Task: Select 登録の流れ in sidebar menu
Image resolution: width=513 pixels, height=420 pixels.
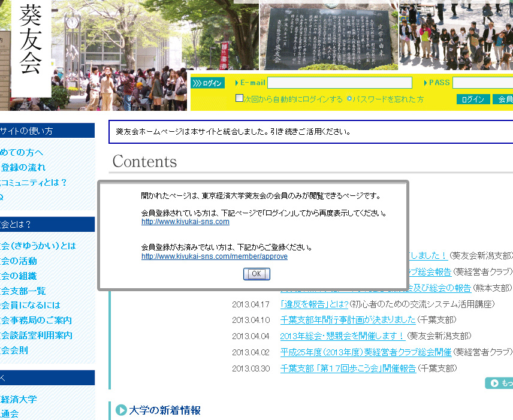Action: (23, 168)
